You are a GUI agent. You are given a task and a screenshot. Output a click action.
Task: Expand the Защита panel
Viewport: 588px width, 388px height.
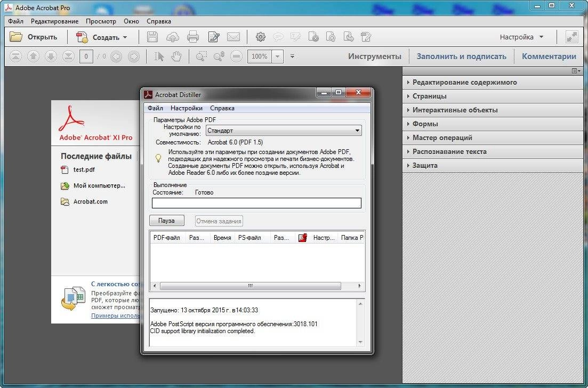pos(493,165)
